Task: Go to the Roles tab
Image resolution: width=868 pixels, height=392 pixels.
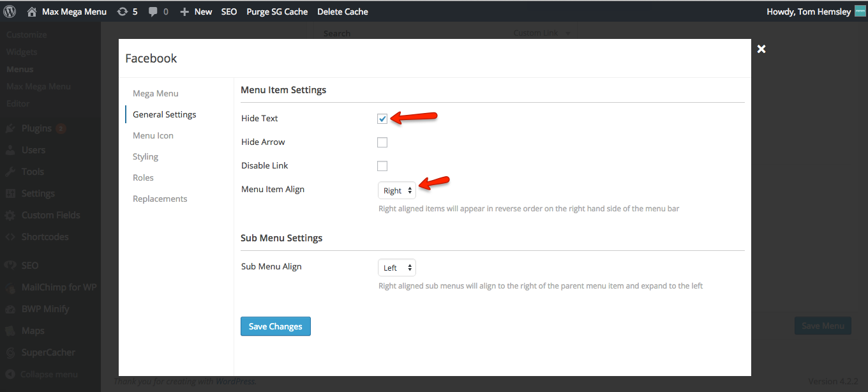Action: [x=143, y=177]
